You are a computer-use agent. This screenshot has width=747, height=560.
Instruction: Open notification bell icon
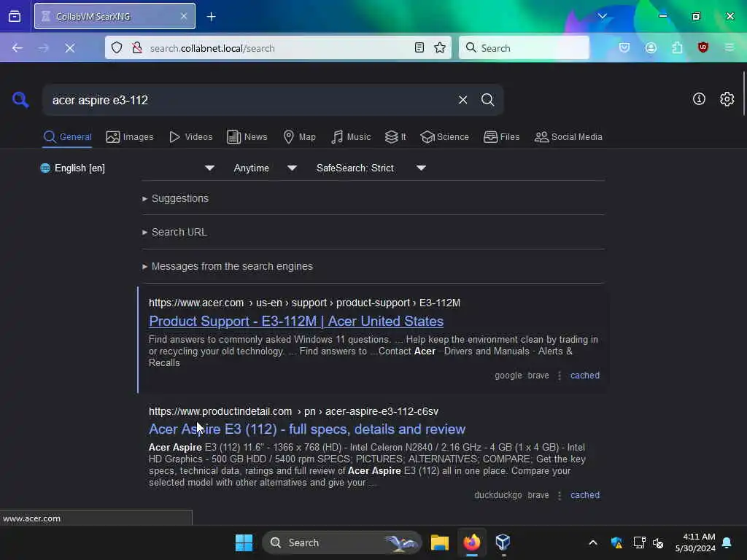pyautogui.click(x=727, y=542)
